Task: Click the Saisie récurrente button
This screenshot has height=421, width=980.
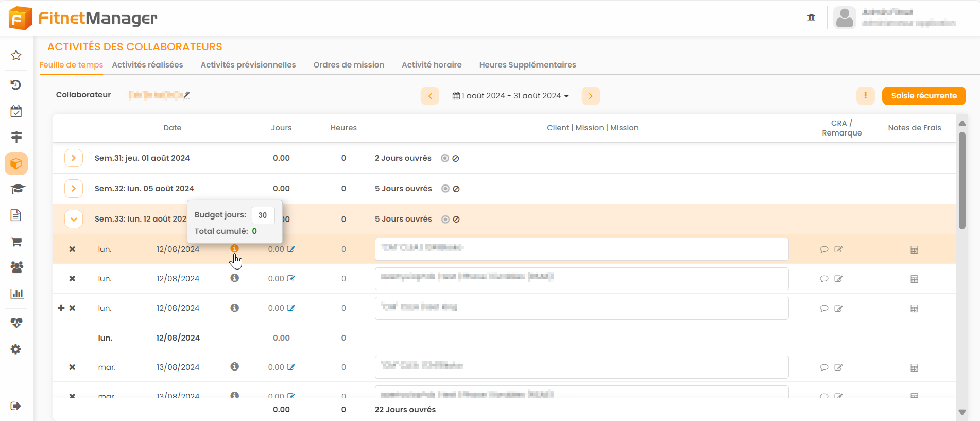Action: pyautogui.click(x=923, y=96)
